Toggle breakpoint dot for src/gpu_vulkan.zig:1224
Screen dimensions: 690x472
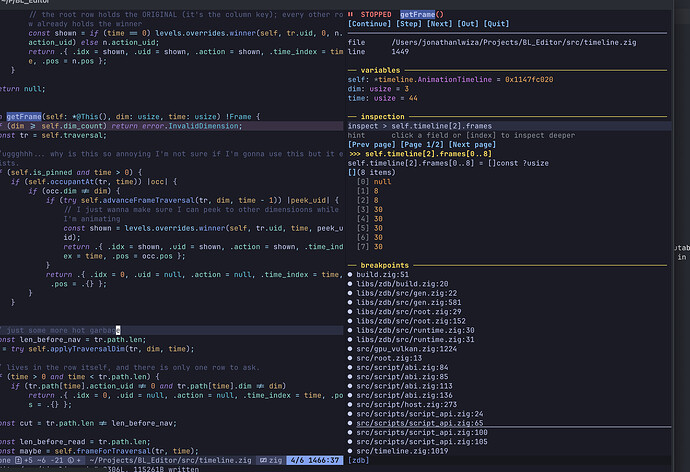(x=350, y=349)
